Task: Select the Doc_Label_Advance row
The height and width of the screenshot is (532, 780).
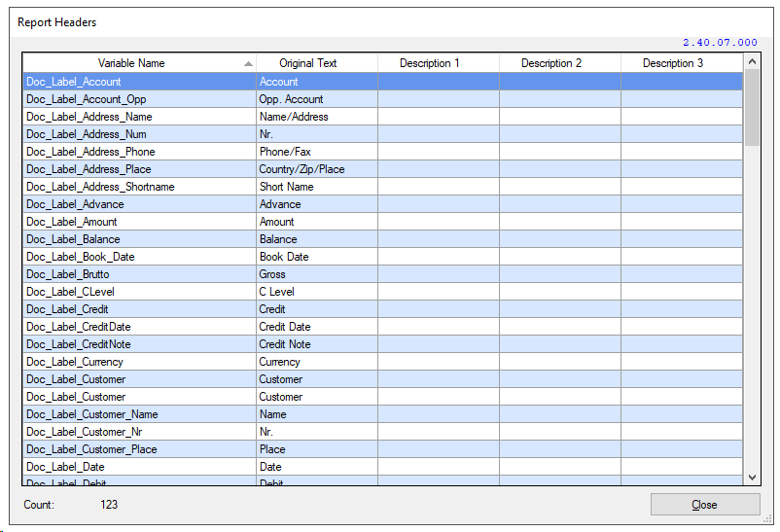Action: (x=382, y=204)
